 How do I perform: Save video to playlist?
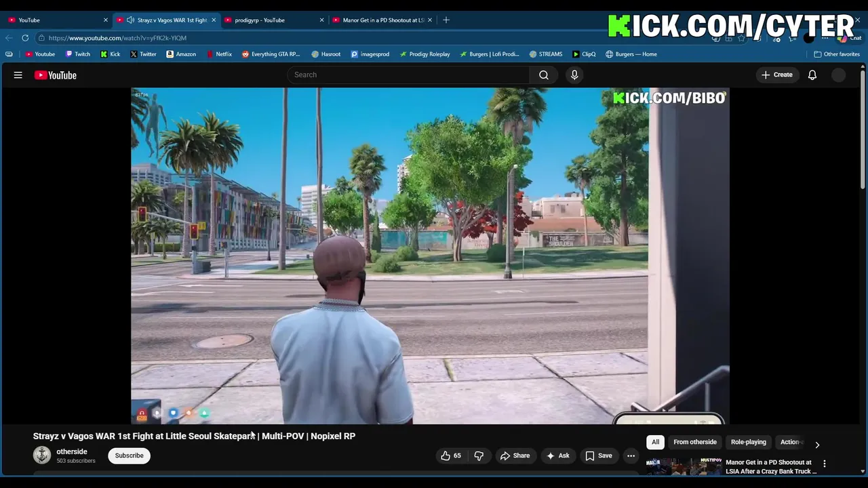[x=599, y=455]
